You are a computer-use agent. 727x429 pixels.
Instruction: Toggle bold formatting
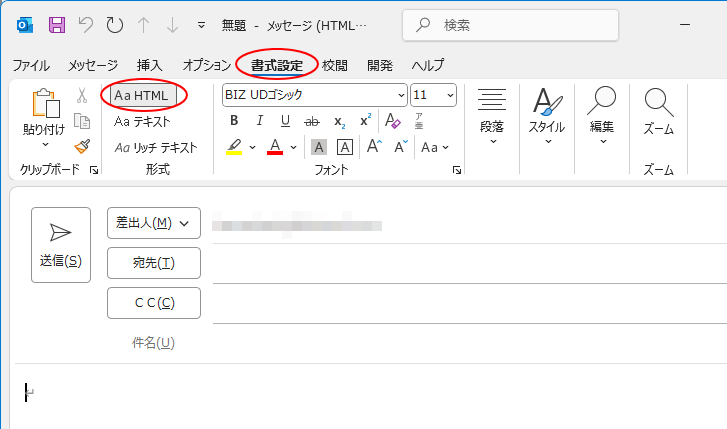[x=234, y=121]
